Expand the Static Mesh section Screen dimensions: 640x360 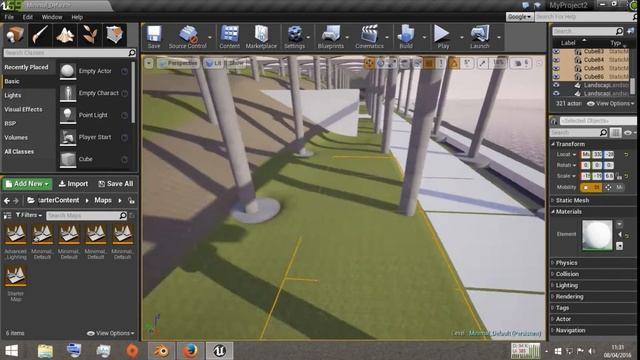pyautogui.click(x=572, y=200)
